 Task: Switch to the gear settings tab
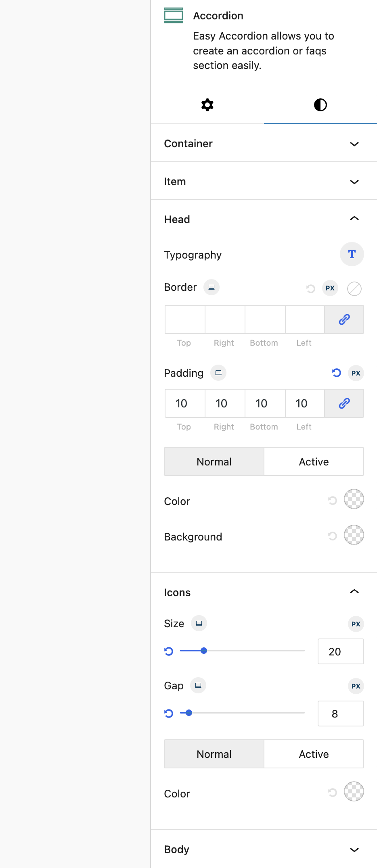pyautogui.click(x=207, y=105)
